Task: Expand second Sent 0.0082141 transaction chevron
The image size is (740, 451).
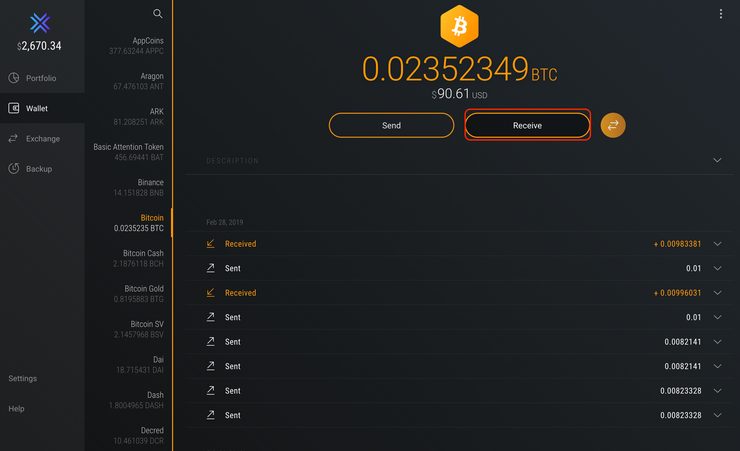Action: tap(717, 366)
